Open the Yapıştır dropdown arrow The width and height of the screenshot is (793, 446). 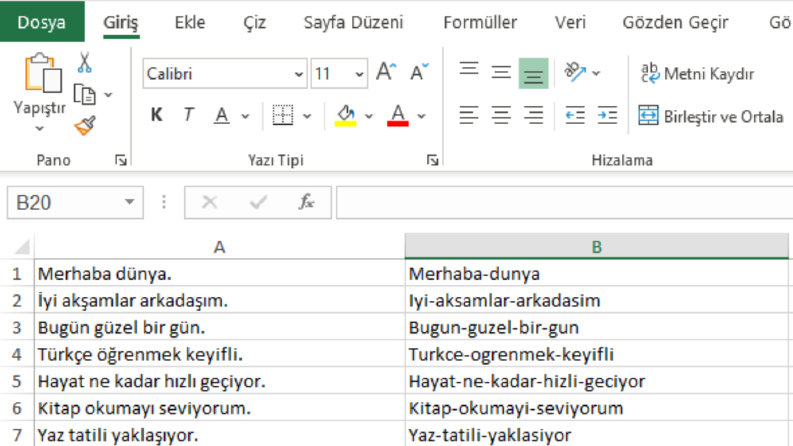pyautogui.click(x=39, y=128)
